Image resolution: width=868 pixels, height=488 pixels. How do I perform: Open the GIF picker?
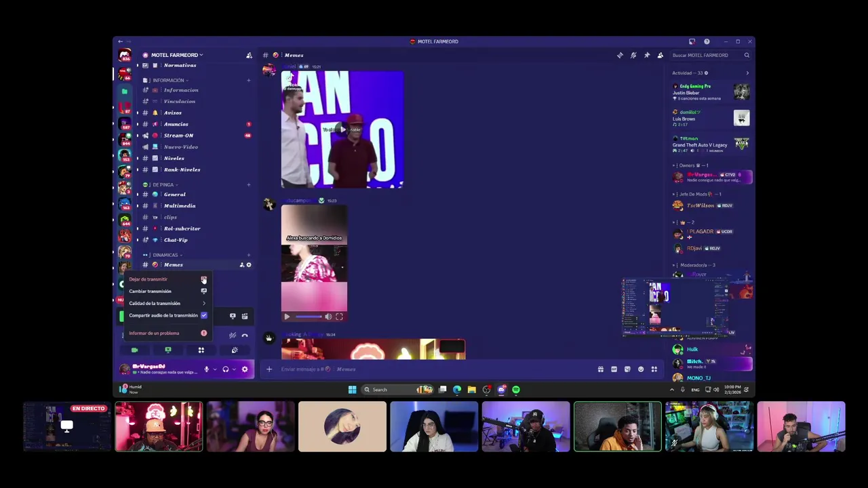point(614,369)
